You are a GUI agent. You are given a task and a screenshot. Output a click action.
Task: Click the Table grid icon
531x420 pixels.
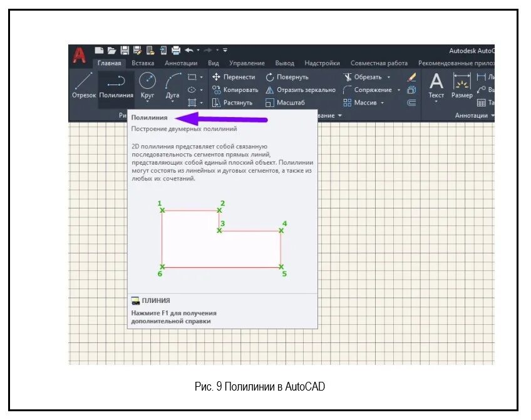481,103
